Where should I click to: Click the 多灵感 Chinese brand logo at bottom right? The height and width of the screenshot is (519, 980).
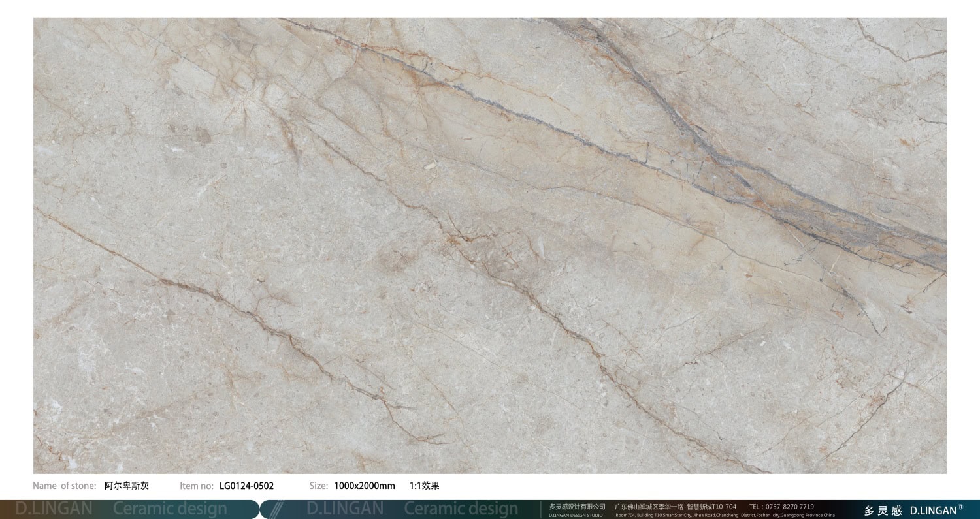click(883, 511)
